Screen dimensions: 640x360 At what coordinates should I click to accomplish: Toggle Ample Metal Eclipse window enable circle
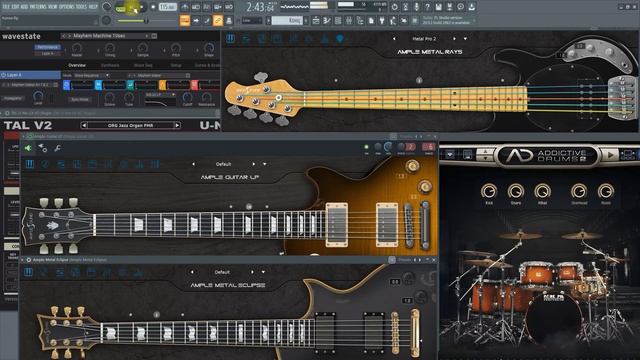coord(29,260)
